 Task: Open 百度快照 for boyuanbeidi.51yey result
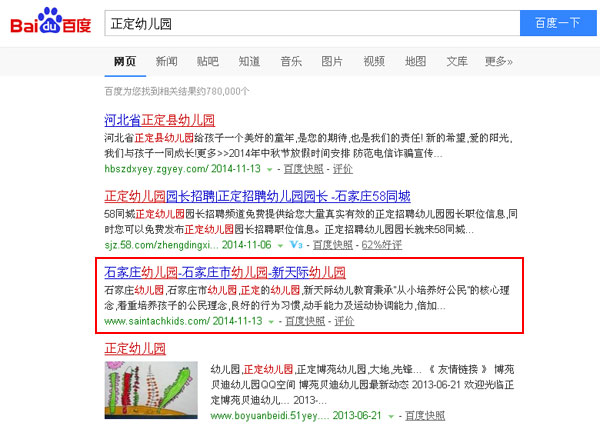pos(425,416)
